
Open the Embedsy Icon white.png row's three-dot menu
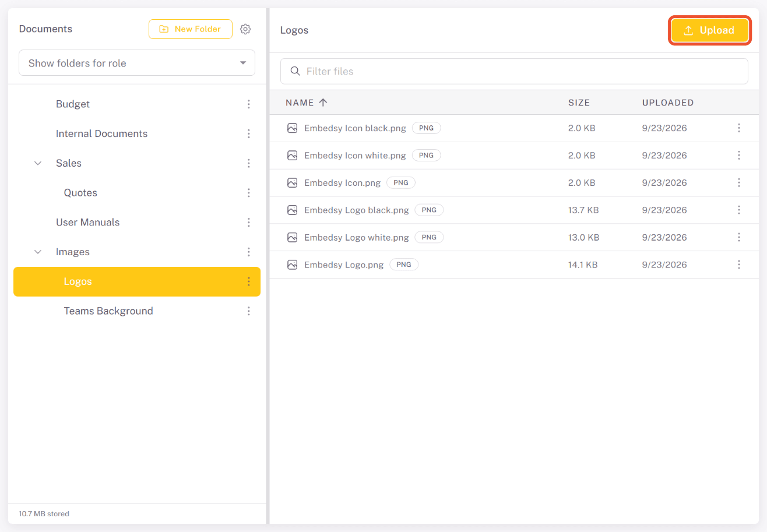[739, 156]
